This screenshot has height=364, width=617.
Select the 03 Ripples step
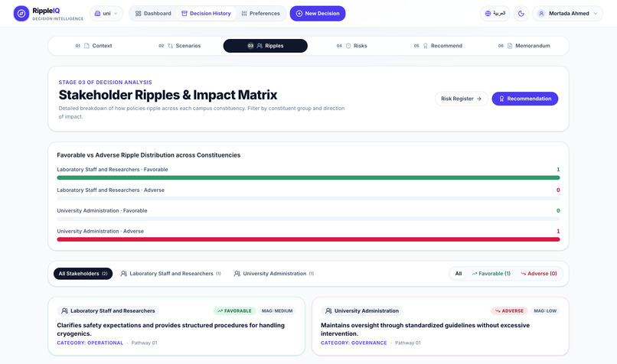265,46
